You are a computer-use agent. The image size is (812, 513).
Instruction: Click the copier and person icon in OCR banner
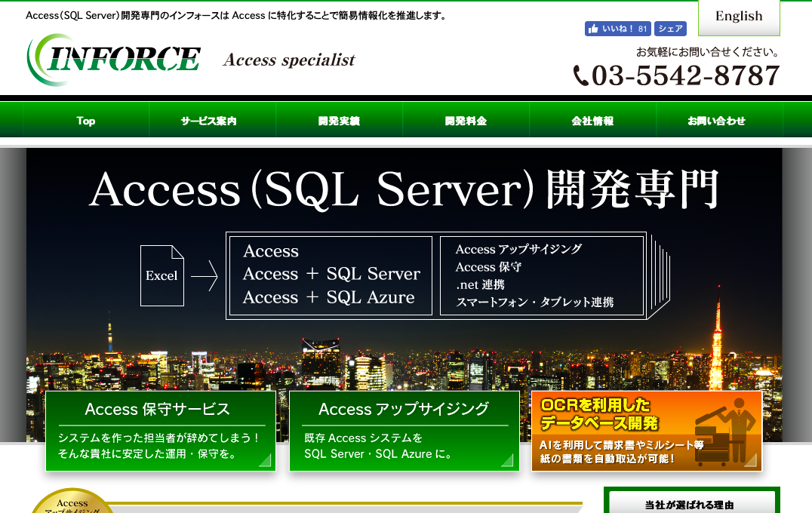click(x=725, y=431)
